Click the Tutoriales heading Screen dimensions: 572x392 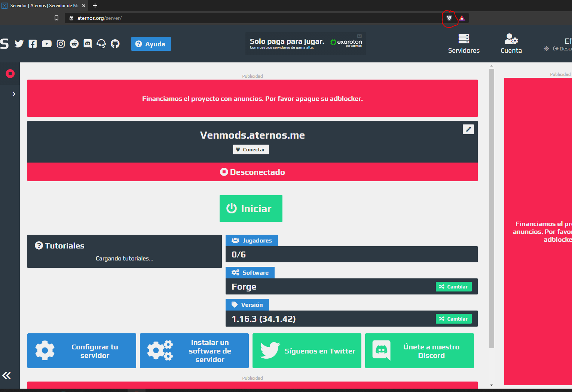(65, 246)
